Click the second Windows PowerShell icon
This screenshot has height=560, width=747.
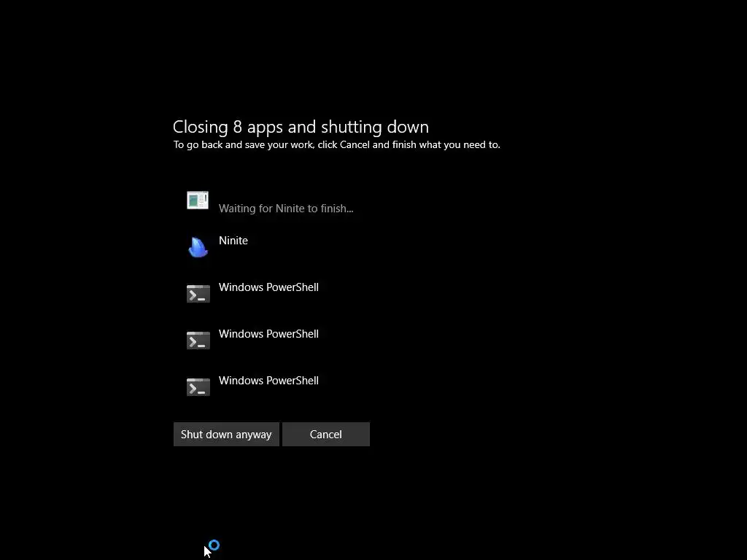pos(198,341)
